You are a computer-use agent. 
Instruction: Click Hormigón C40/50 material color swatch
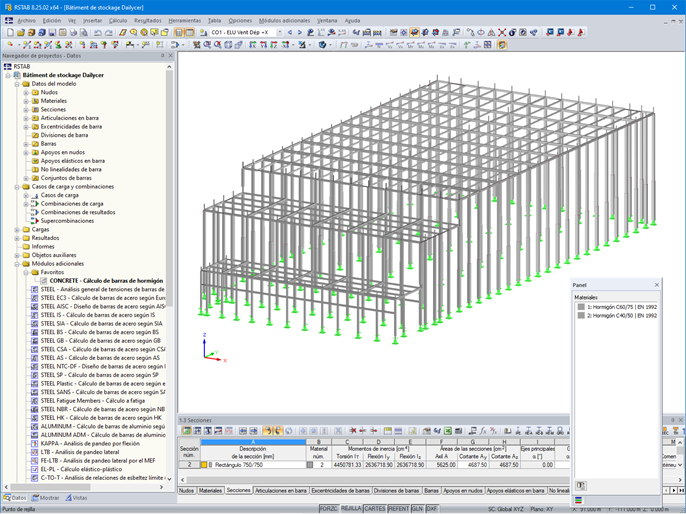(x=581, y=315)
